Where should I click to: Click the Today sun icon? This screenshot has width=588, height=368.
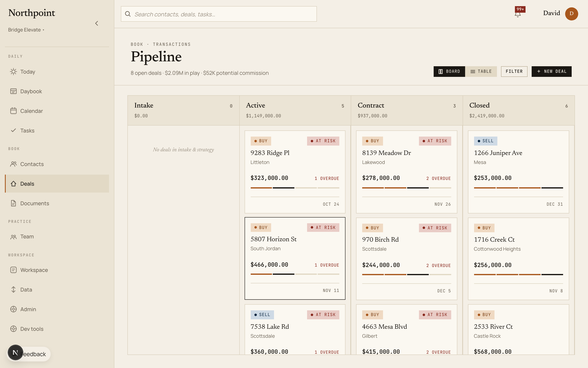(13, 72)
